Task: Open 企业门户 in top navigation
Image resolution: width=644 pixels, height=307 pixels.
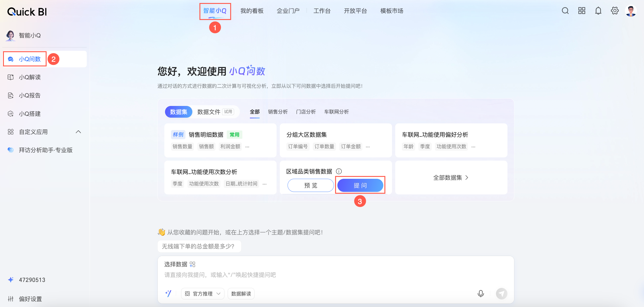Action: tap(288, 11)
